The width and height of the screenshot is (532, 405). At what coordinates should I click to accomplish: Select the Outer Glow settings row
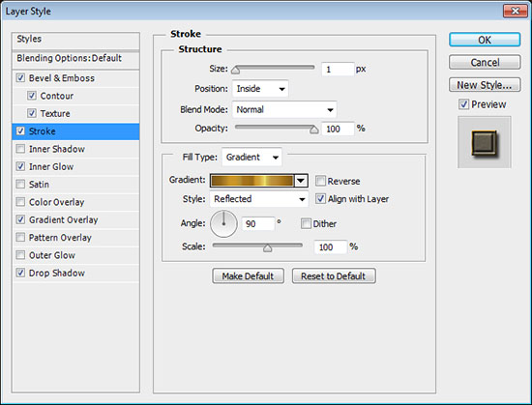[x=75, y=255]
